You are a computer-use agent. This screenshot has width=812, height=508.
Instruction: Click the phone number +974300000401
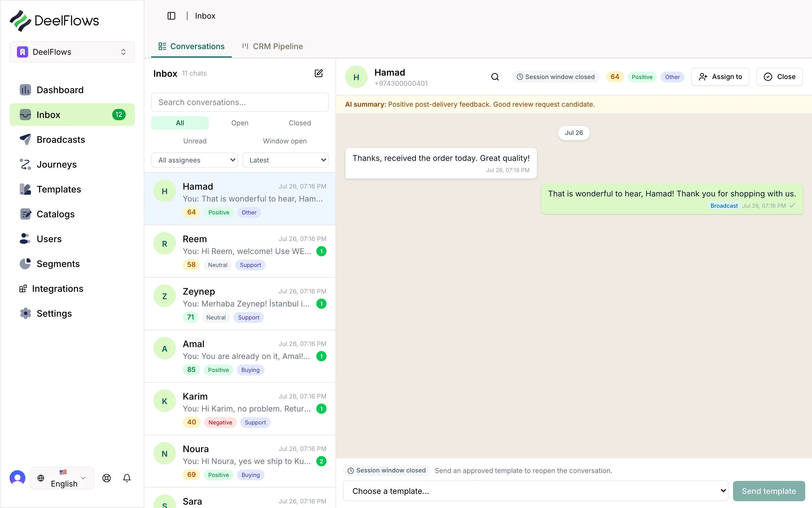[x=401, y=83]
